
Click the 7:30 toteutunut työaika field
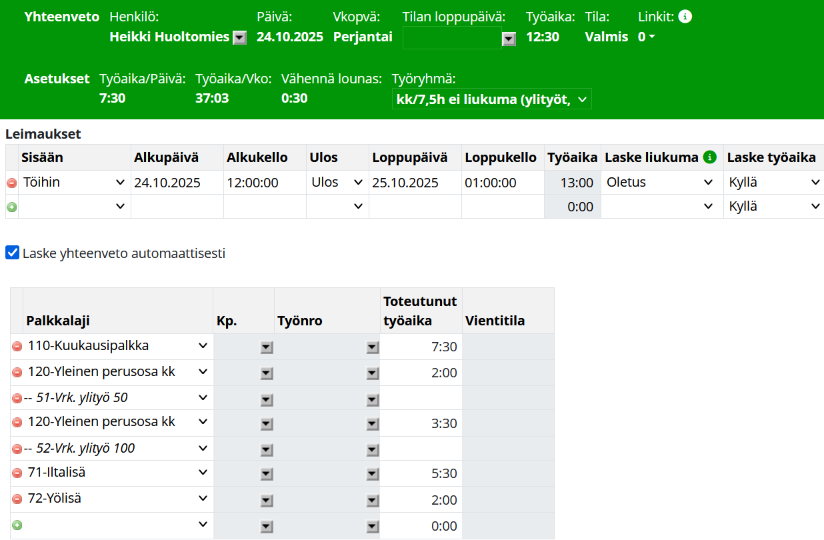(421, 346)
